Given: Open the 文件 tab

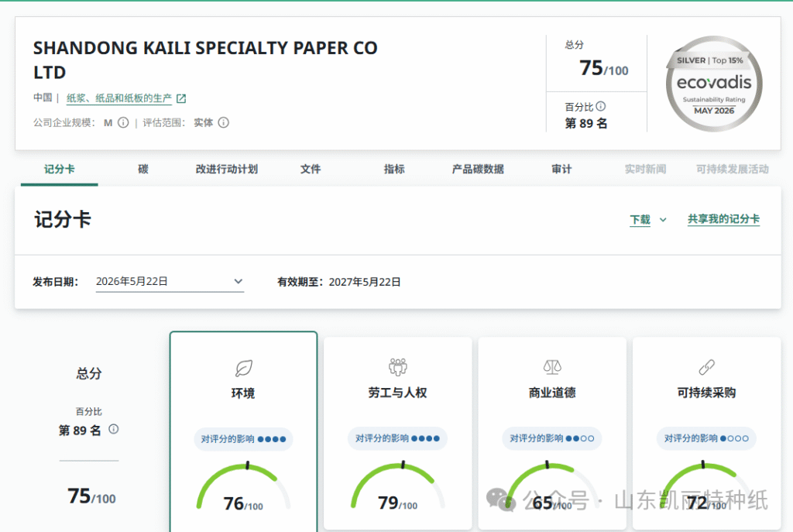Looking at the screenshot, I should click(311, 170).
